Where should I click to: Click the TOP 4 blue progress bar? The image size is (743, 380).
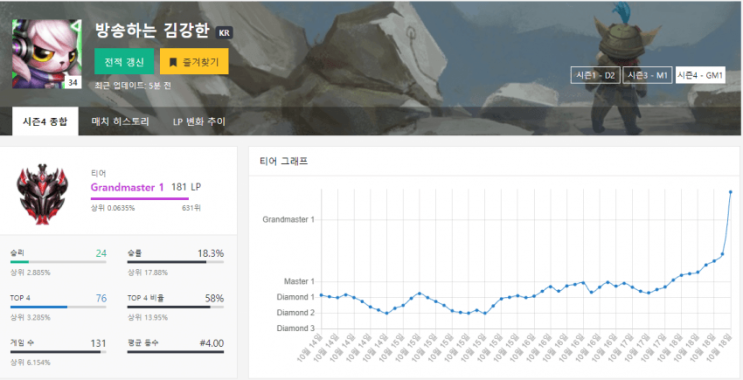[38, 307]
